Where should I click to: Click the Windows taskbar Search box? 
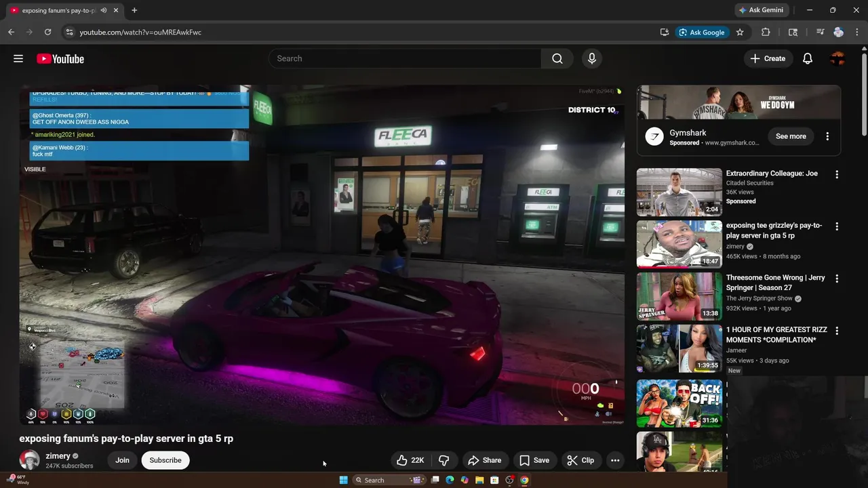[389, 480]
